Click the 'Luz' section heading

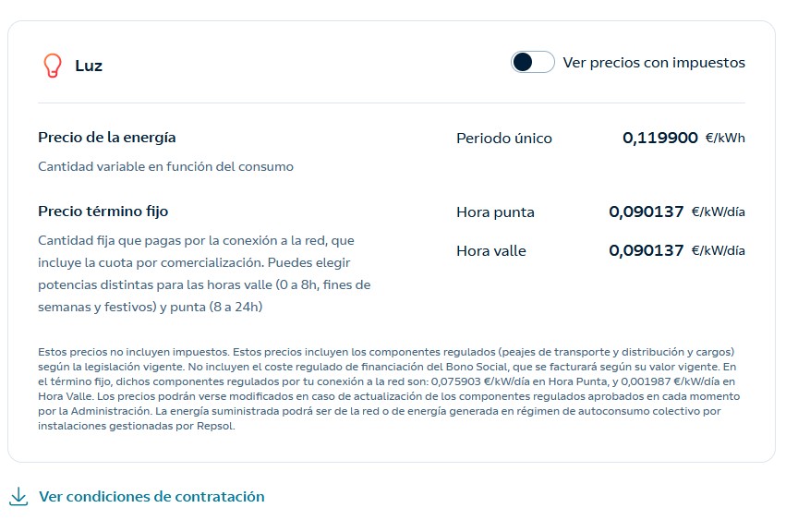(x=89, y=66)
